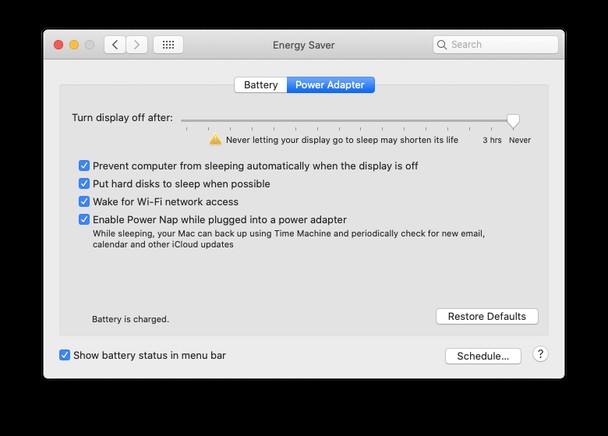Click the 'Battery is charged.' status text
This screenshot has height=436, width=608.
(130, 319)
